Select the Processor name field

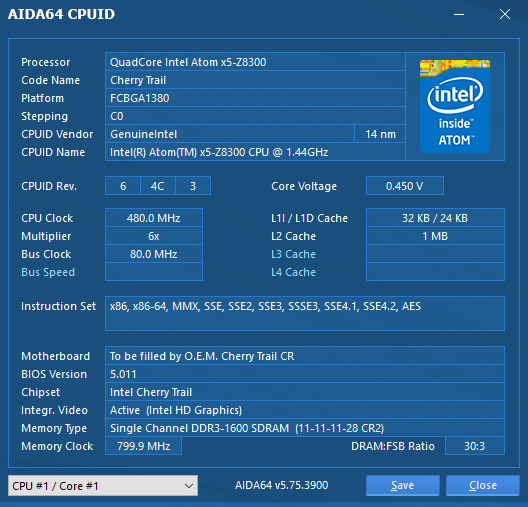coord(255,62)
